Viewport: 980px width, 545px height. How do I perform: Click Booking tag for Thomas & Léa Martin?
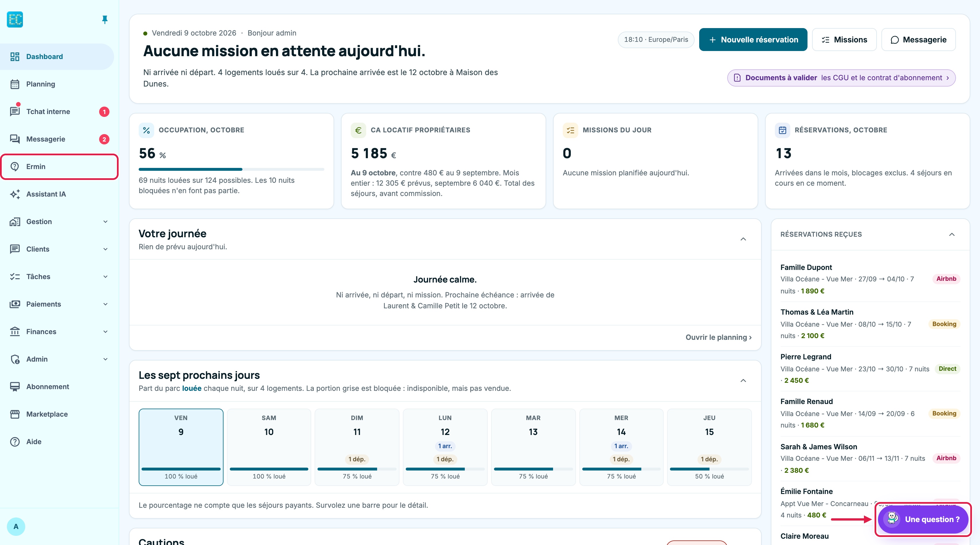tap(944, 324)
